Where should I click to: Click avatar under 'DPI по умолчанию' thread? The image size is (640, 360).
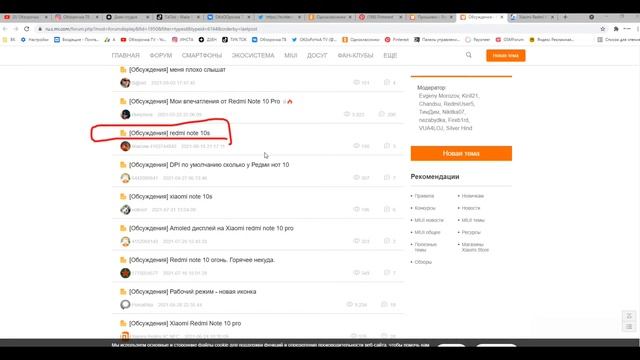pyautogui.click(x=125, y=178)
